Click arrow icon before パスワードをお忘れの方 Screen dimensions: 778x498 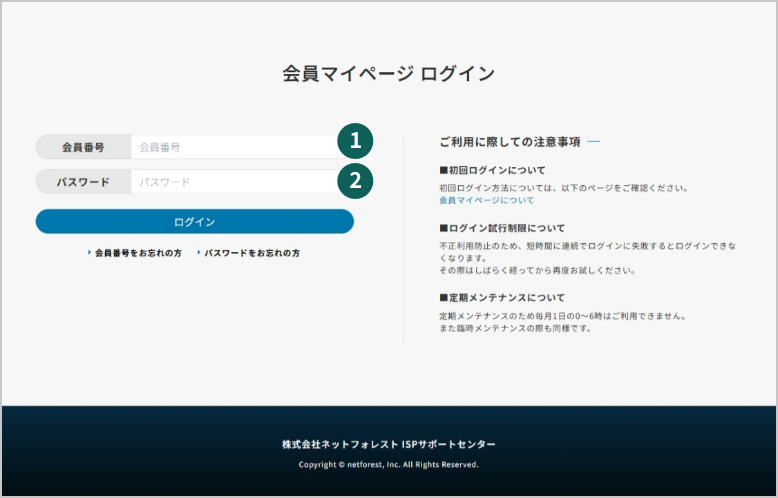198,253
